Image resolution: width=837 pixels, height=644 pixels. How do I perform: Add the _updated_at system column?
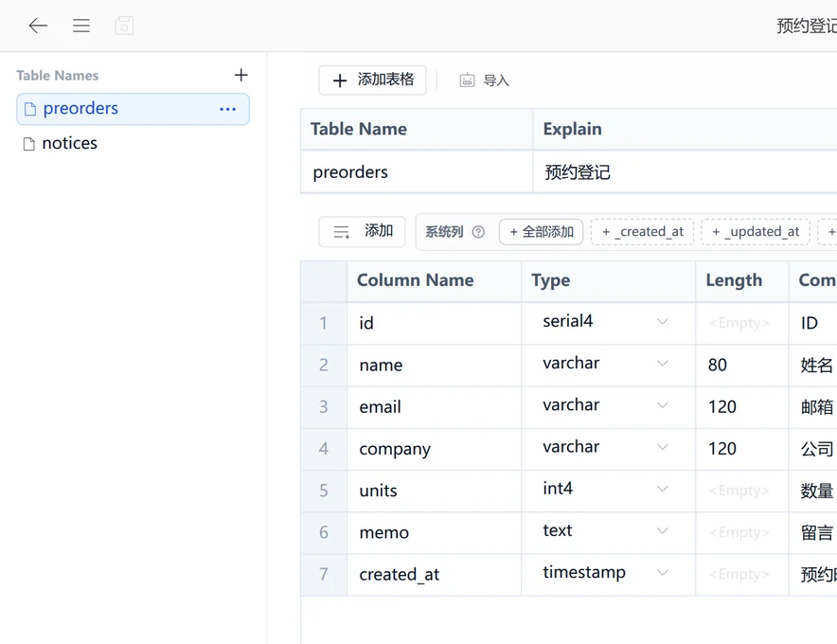tap(756, 232)
